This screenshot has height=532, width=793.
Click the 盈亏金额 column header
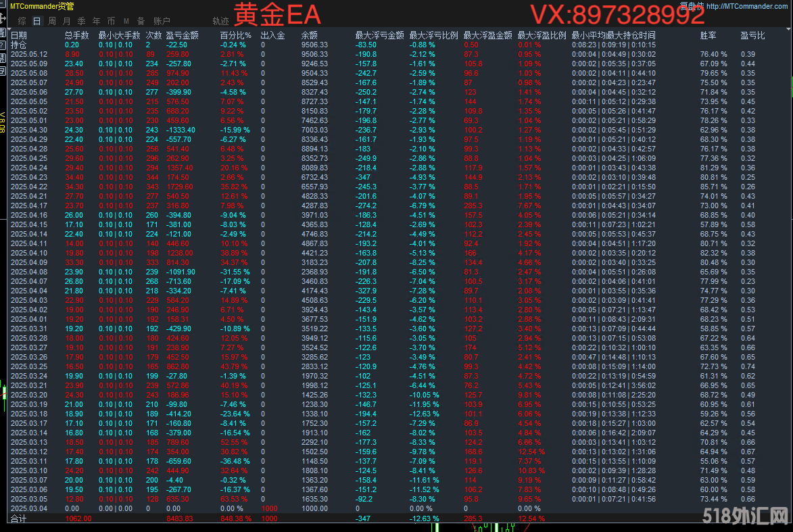coord(182,35)
